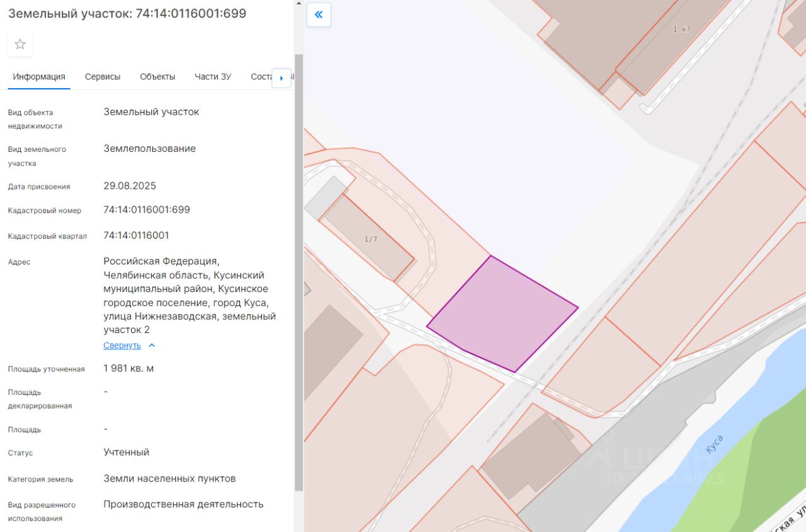Click the status value Учтенный
The height and width of the screenshot is (532, 806).
pos(126,452)
